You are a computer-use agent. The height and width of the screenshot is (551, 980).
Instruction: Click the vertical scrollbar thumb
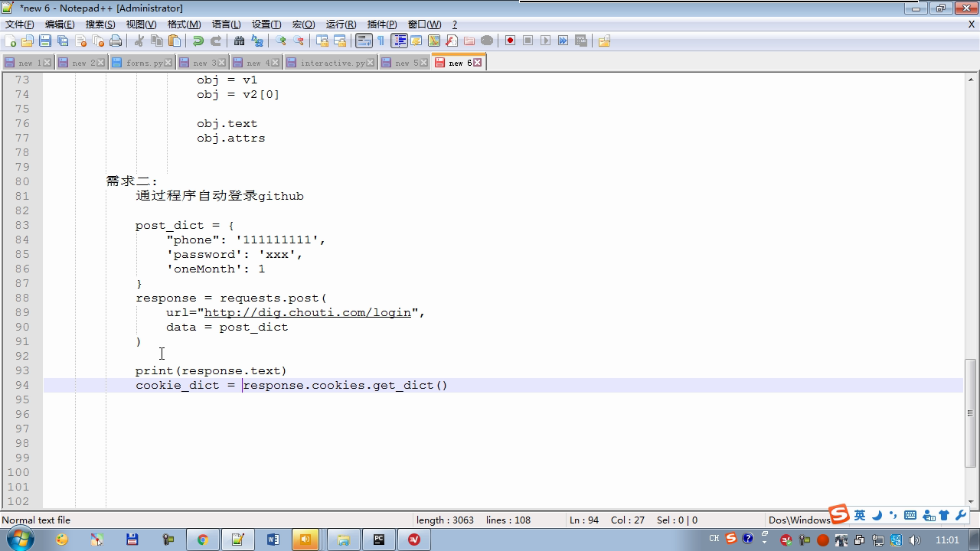971,412
